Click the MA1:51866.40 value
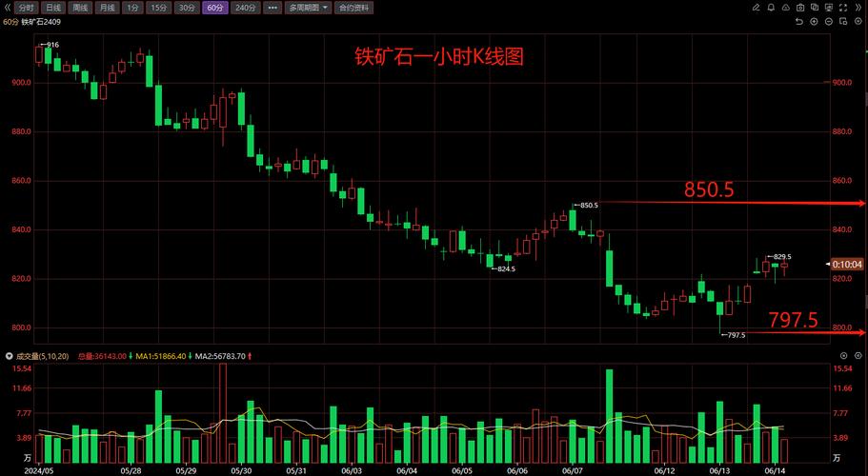Screen dimensions: 868x476 163,357
